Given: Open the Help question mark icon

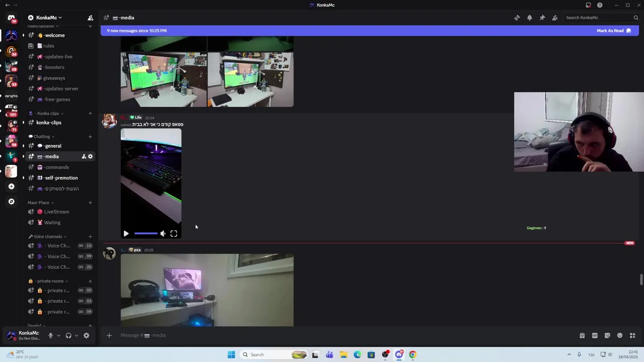Looking at the screenshot, I should click(600, 5).
